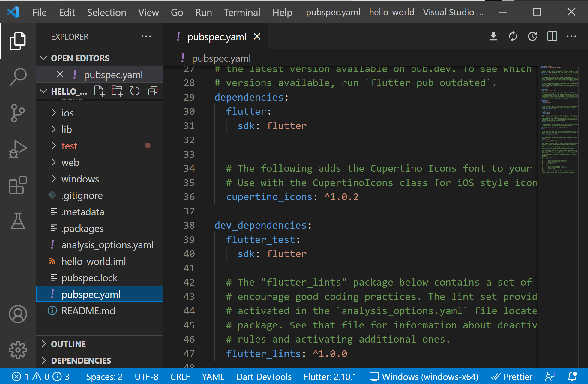Expand the lib folder
This screenshot has height=384, width=588.
click(67, 129)
